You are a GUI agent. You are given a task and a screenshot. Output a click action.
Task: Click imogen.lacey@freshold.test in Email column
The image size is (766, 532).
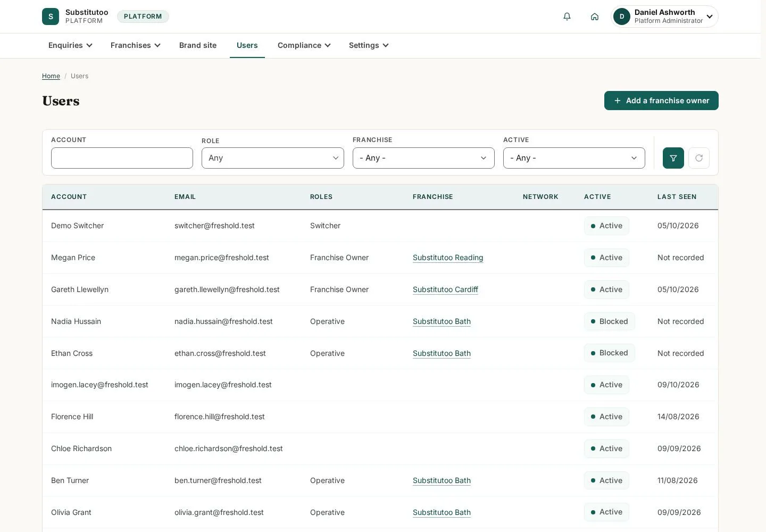223,385
